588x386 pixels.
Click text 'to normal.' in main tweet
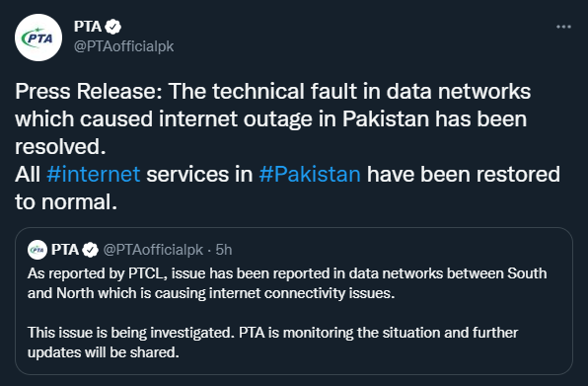[66, 202]
